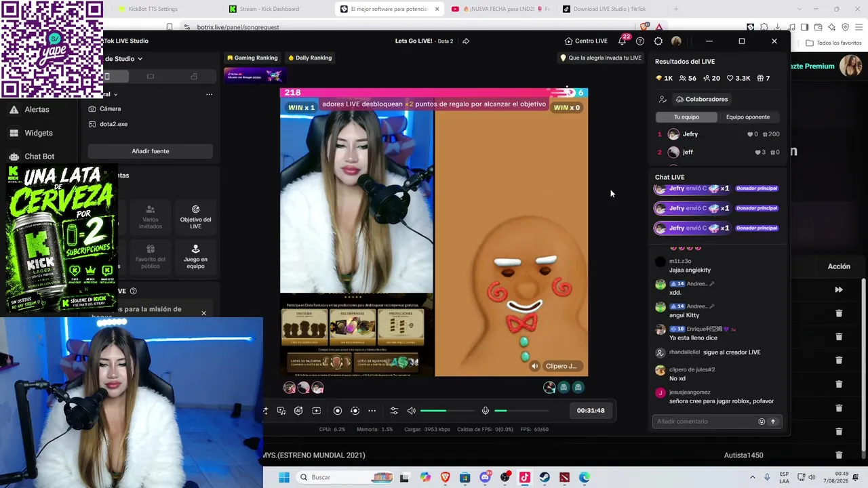Open the help question-mark icon

[x=639, y=41]
